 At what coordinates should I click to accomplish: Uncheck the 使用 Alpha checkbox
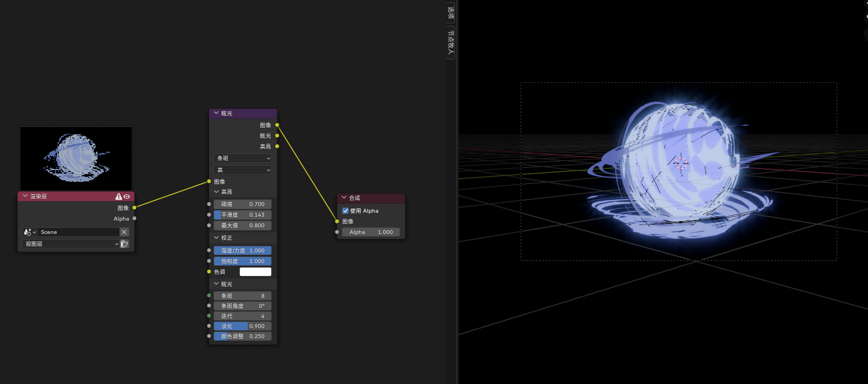[345, 211]
